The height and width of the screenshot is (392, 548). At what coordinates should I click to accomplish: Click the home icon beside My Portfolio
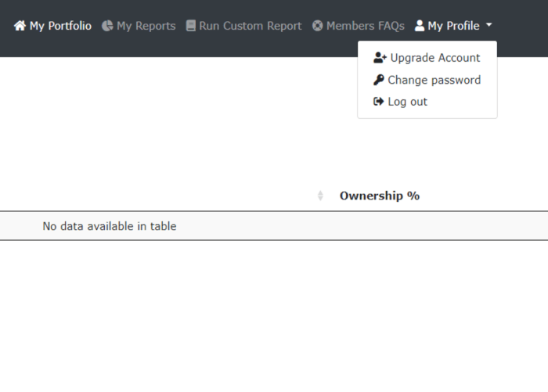pos(20,26)
